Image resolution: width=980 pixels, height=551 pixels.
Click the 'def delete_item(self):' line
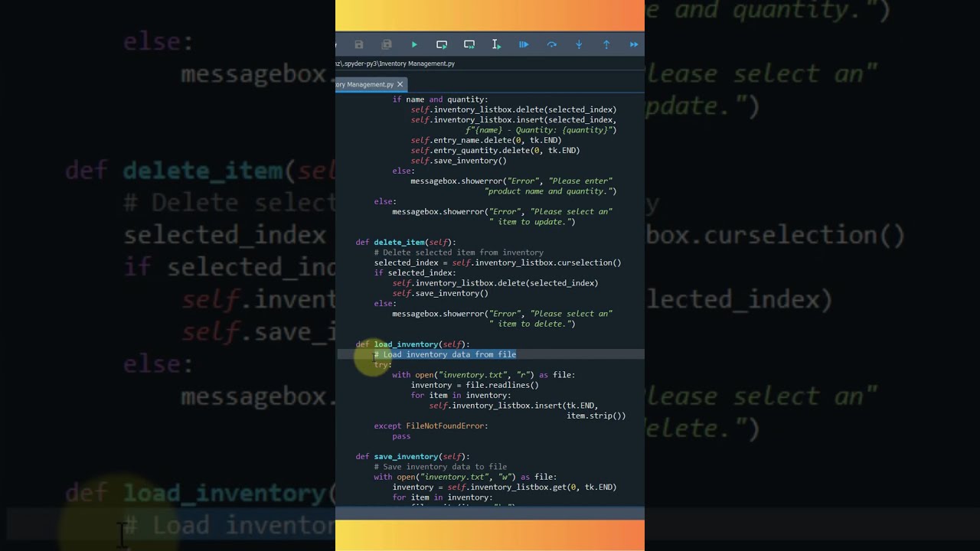(406, 242)
